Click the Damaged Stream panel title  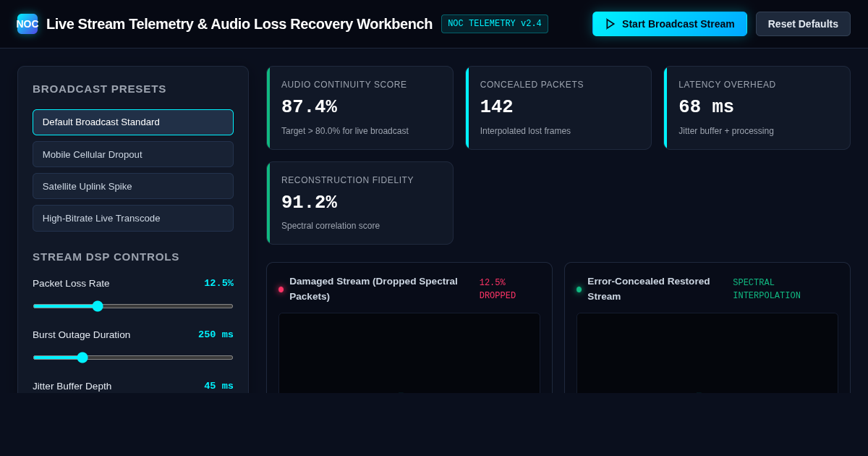point(373,289)
